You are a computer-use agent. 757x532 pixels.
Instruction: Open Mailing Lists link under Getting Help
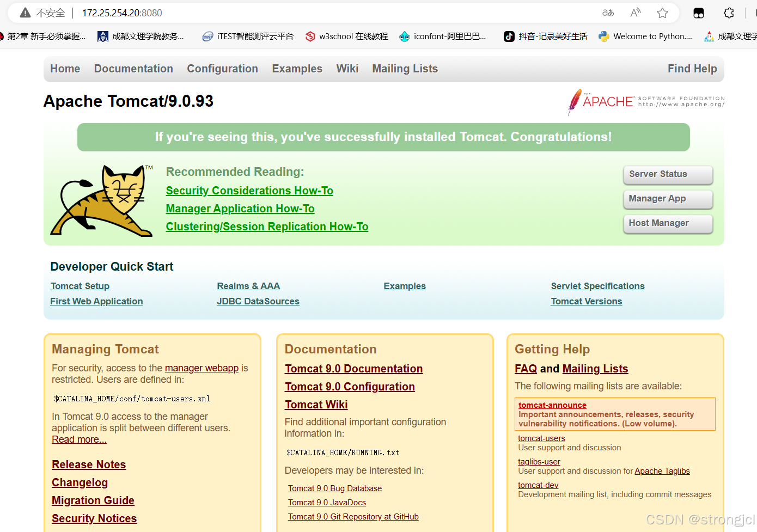(x=595, y=369)
